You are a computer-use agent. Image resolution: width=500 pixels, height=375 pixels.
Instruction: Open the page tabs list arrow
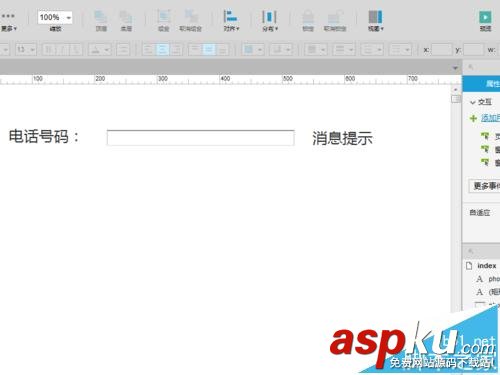[455, 68]
